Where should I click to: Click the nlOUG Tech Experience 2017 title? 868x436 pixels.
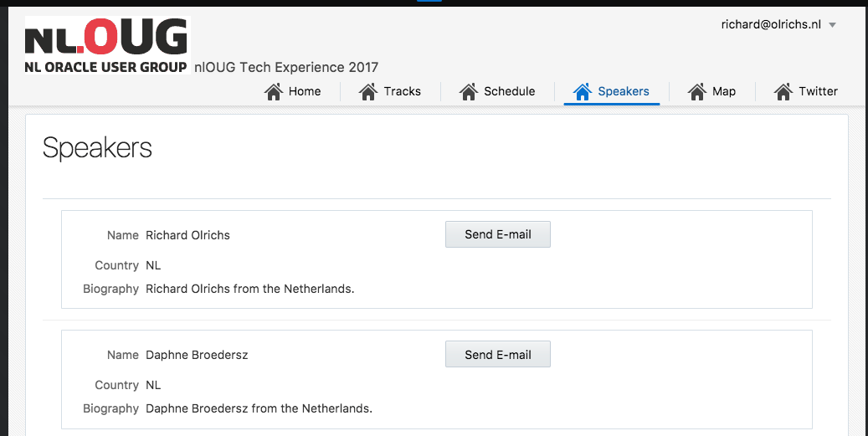point(286,67)
